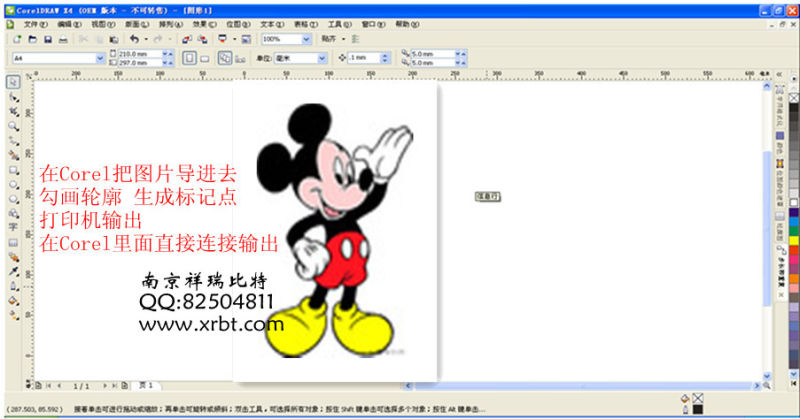Select the Zoom magnifier tool in toolbox
This screenshot has width=800, height=419.
click(14, 126)
